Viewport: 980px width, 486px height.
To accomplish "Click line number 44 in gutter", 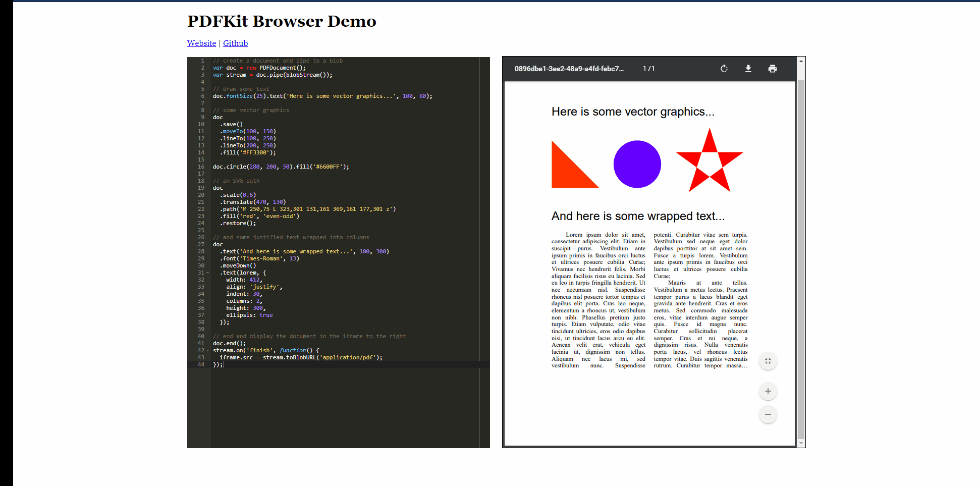I will click(x=201, y=364).
